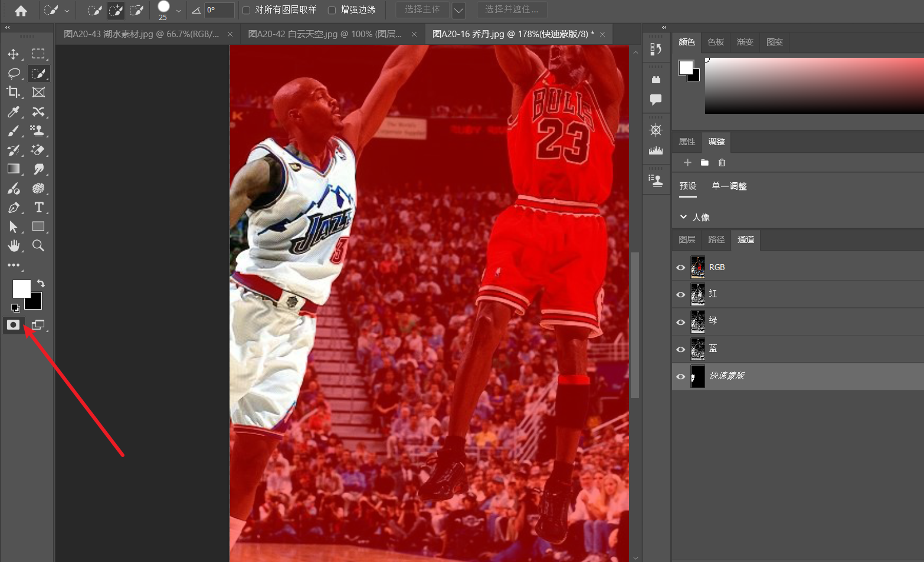
Task: Open the 图层 layers panel tab
Action: 687,239
